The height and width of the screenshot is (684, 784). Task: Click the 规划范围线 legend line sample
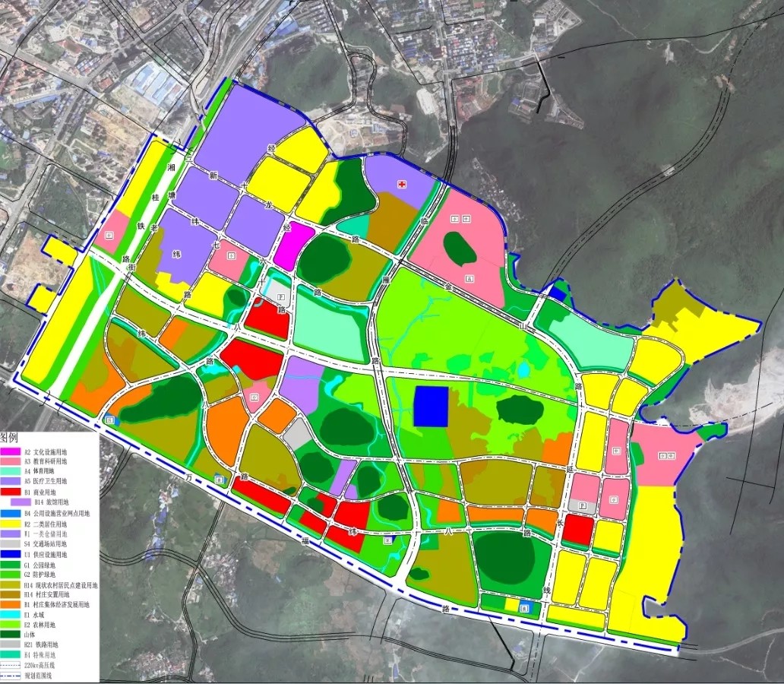pos(11,674)
